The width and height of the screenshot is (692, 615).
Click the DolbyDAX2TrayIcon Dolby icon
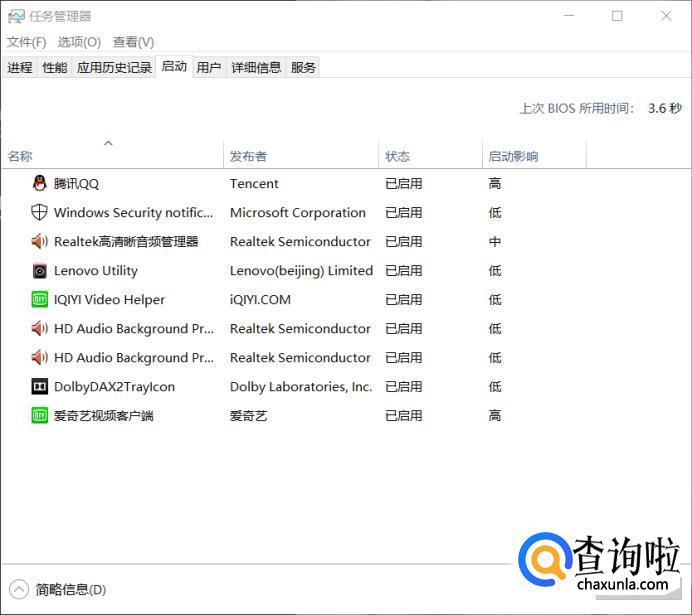(x=39, y=386)
